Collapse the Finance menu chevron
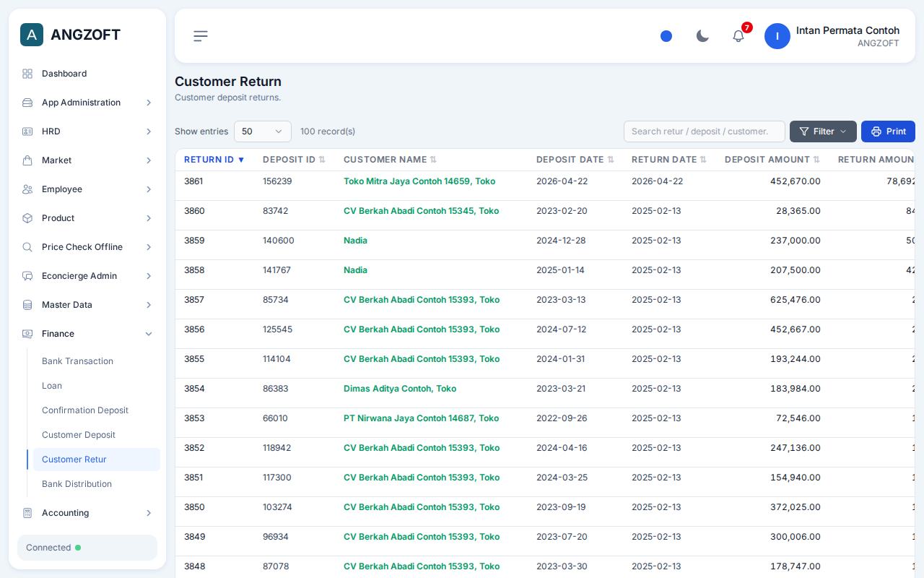The width and height of the screenshot is (924, 578). click(x=149, y=334)
